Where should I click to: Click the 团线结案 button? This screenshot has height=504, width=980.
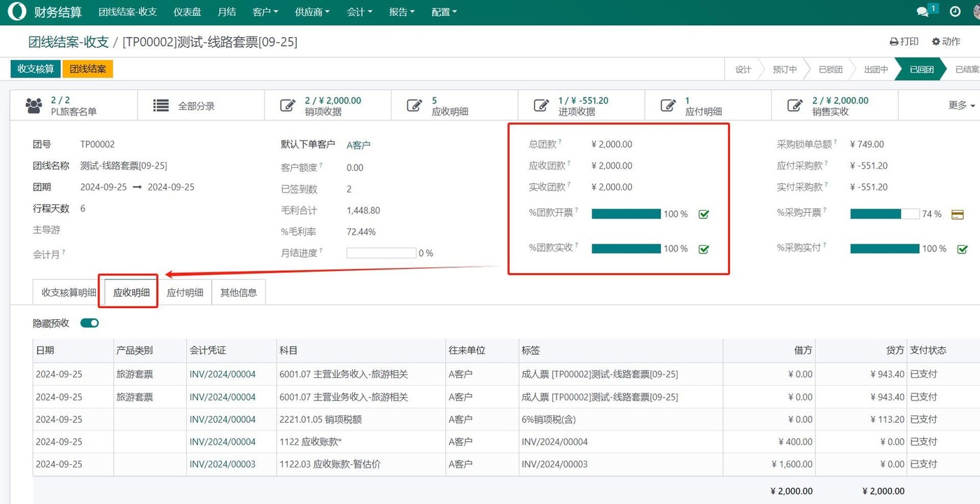click(87, 69)
